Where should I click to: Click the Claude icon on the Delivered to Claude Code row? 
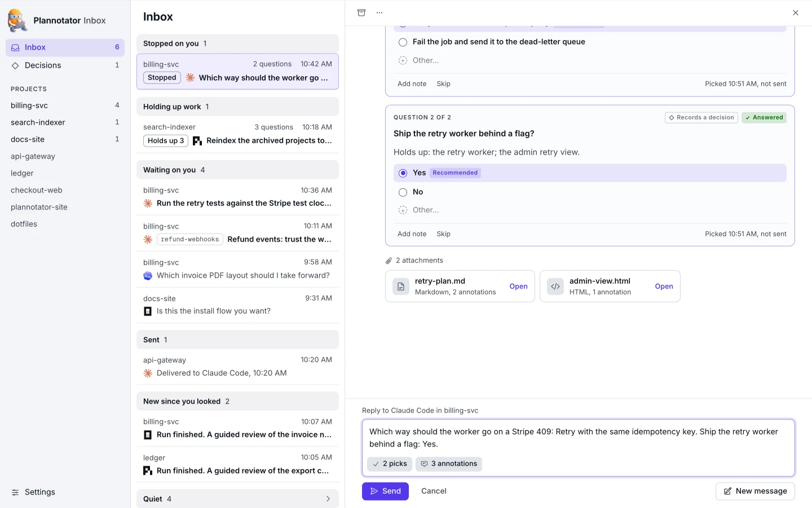click(148, 373)
